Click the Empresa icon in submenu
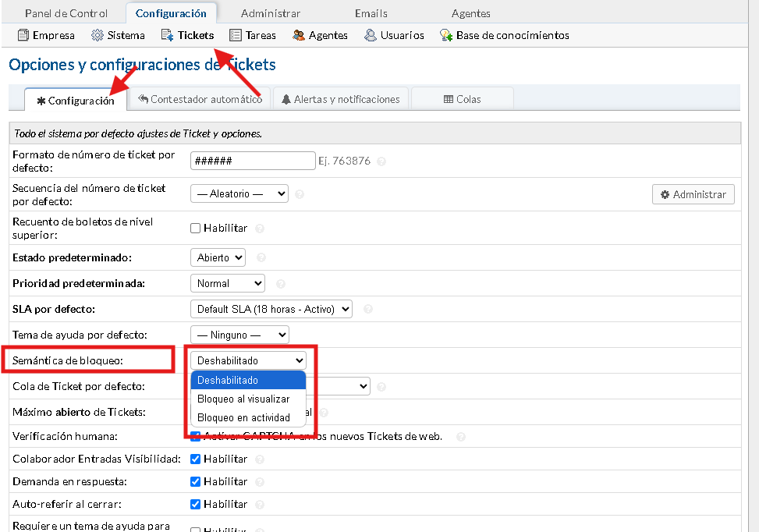The height and width of the screenshot is (532, 759). tap(23, 35)
